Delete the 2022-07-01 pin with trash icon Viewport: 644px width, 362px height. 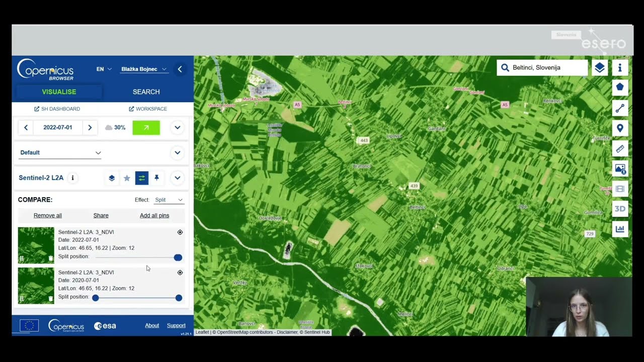(51, 258)
